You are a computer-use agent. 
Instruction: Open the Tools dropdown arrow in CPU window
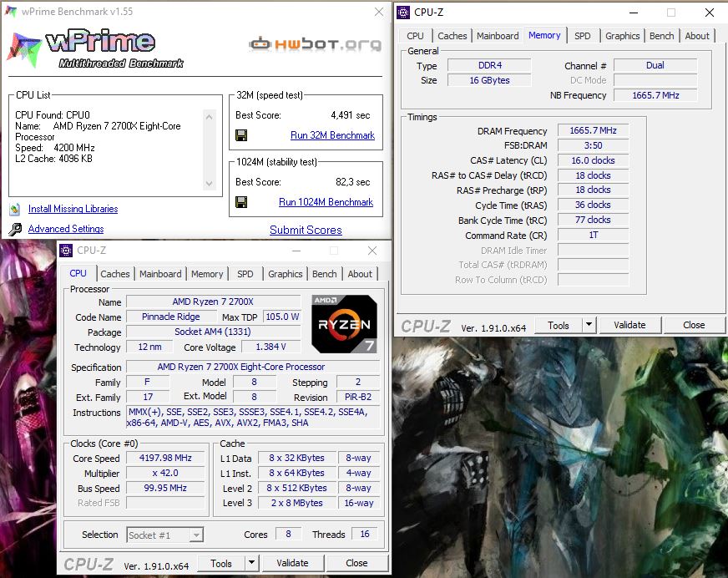coord(251,563)
